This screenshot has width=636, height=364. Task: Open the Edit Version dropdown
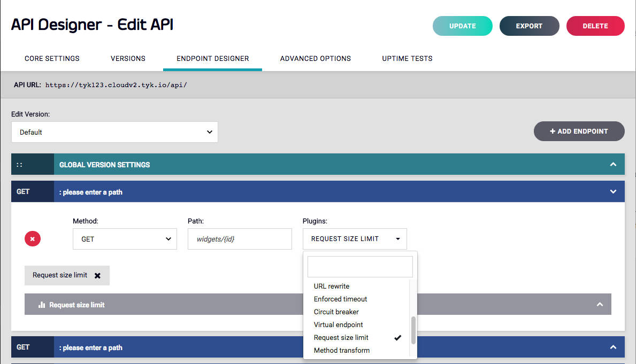click(114, 132)
